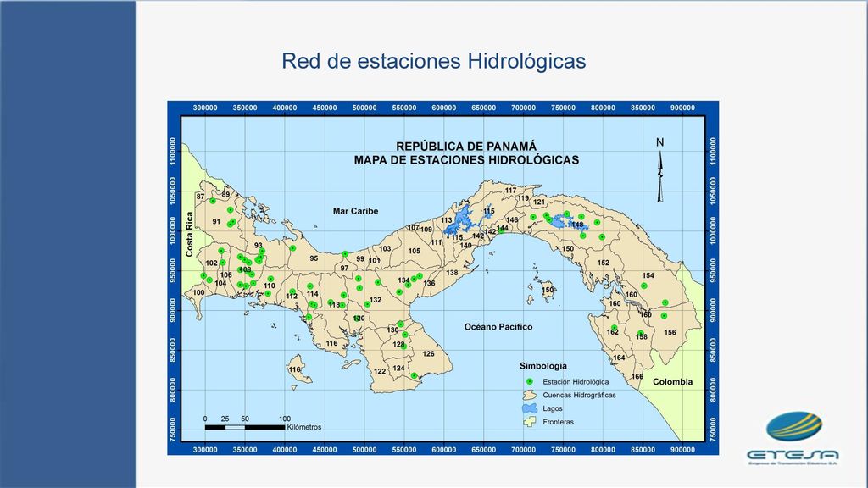This screenshot has height=488, width=868.
Task: Click basin number 121
Action: [539, 202]
